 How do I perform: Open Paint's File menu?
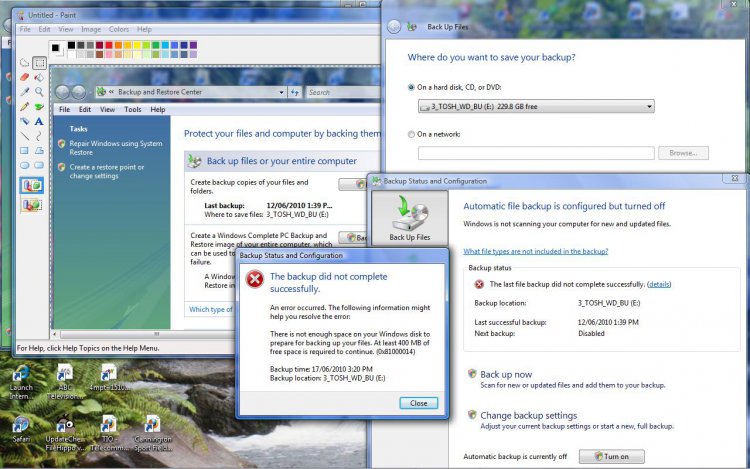(25, 29)
